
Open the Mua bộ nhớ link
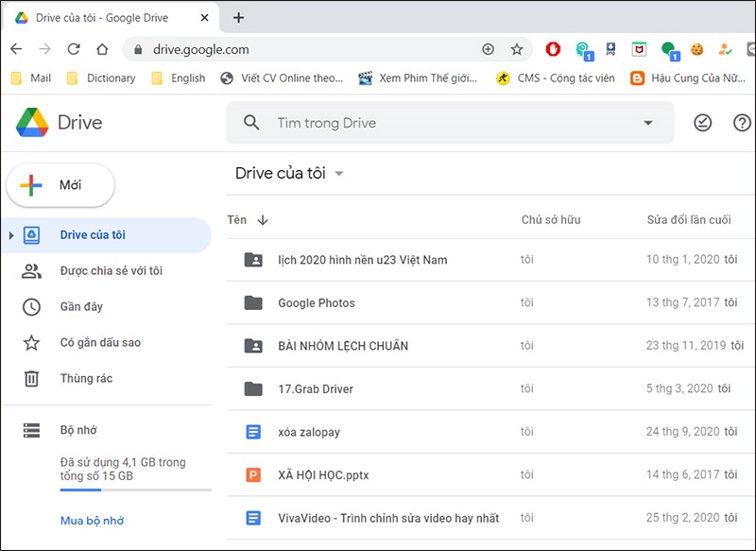tap(92, 520)
